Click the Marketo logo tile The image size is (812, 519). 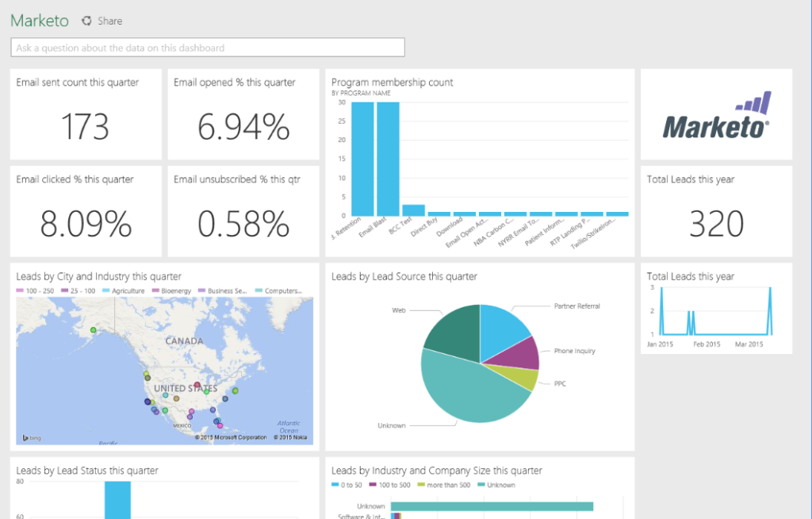(715, 114)
